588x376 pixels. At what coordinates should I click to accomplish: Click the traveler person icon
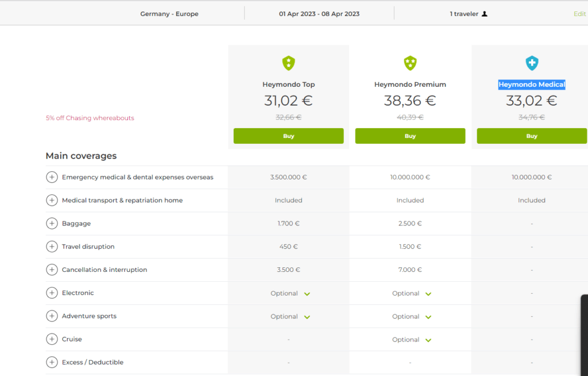click(485, 14)
